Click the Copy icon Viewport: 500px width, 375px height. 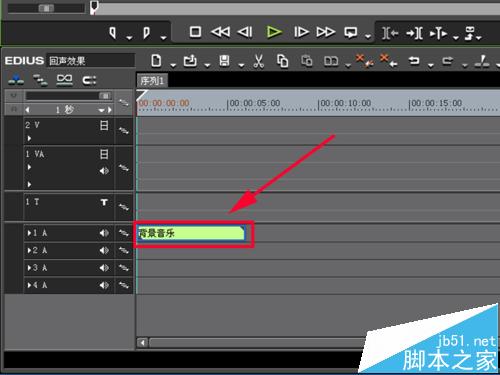[282, 61]
